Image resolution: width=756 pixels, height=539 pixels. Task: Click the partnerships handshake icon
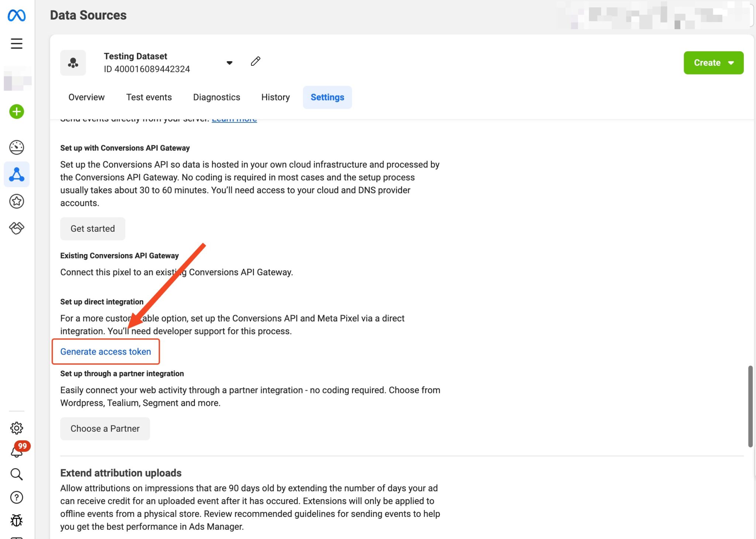click(16, 228)
